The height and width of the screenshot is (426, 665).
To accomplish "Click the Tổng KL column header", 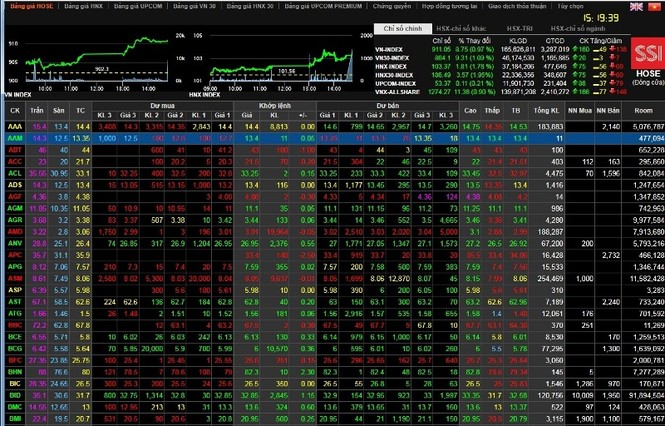I will (546, 110).
